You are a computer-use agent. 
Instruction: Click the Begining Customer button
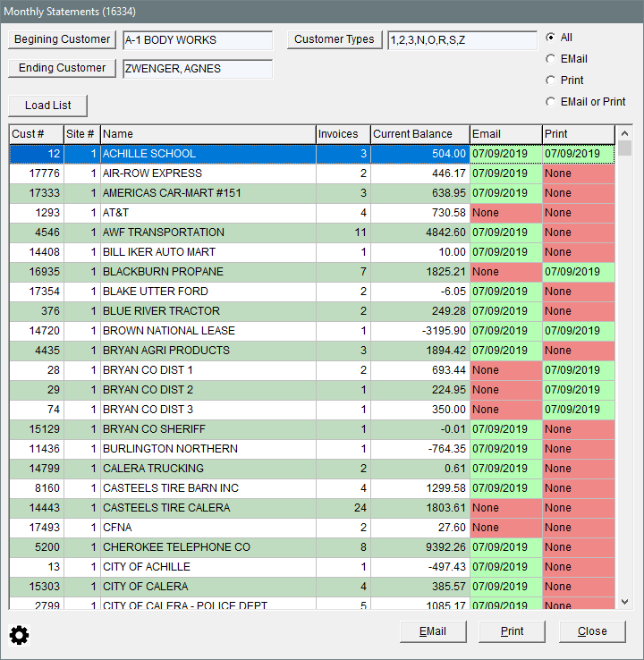point(62,39)
